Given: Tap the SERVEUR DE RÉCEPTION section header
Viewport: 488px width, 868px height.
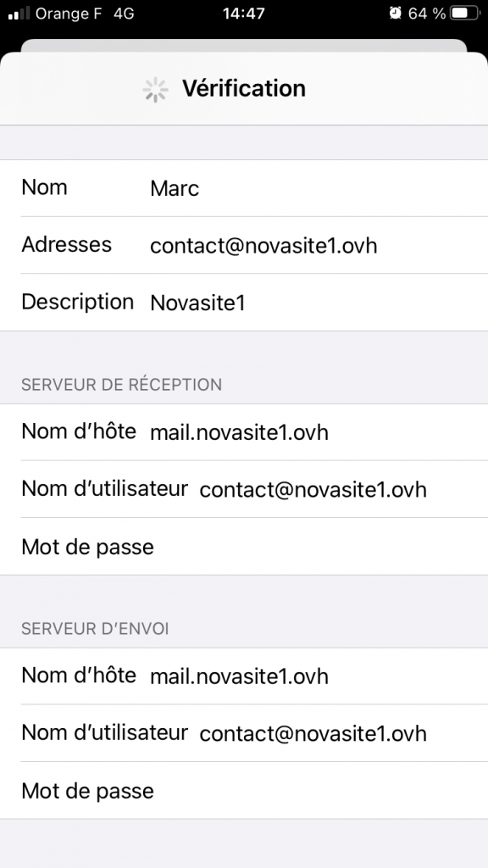Looking at the screenshot, I should click(x=122, y=385).
